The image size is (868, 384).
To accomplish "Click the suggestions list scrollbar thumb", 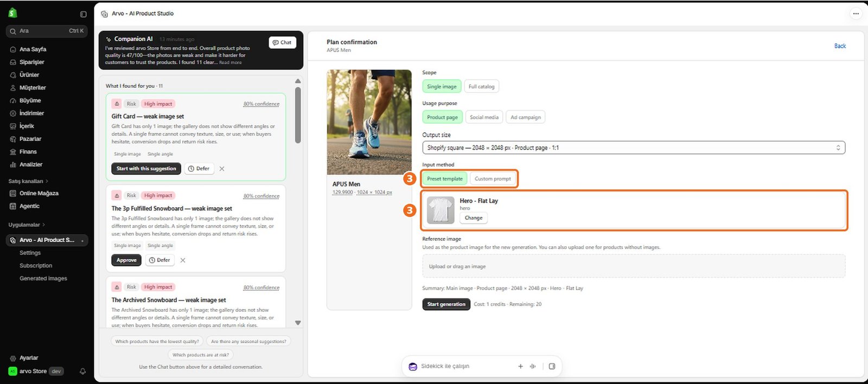I will (x=298, y=115).
